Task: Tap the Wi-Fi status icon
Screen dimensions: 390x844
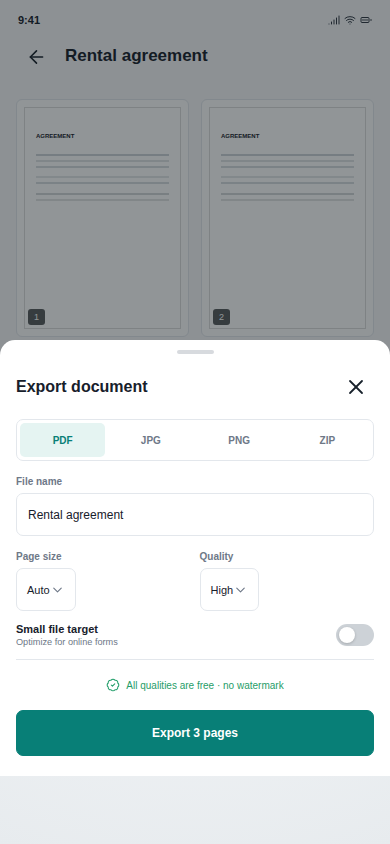Action: pyautogui.click(x=350, y=20)
